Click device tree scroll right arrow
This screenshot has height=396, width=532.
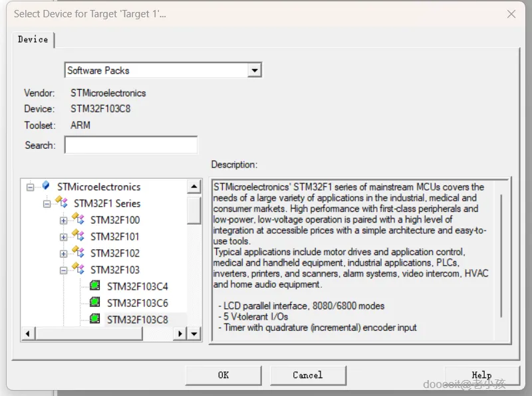tap(180, 334)
